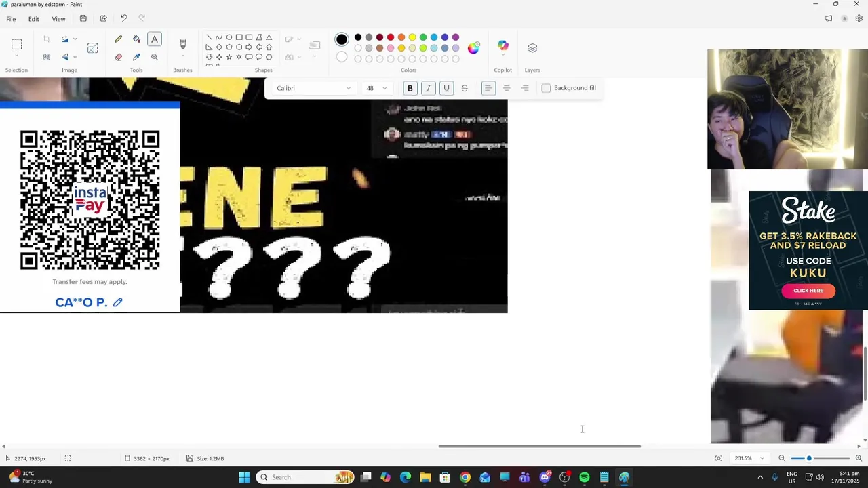Click the Crop image icon
Image resolution: width=868 pixels, height=488 pixels.
[46, 39]
